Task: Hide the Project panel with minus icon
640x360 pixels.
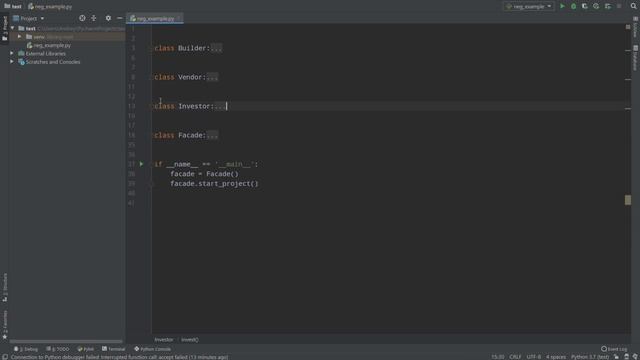Action: (120, 18)
